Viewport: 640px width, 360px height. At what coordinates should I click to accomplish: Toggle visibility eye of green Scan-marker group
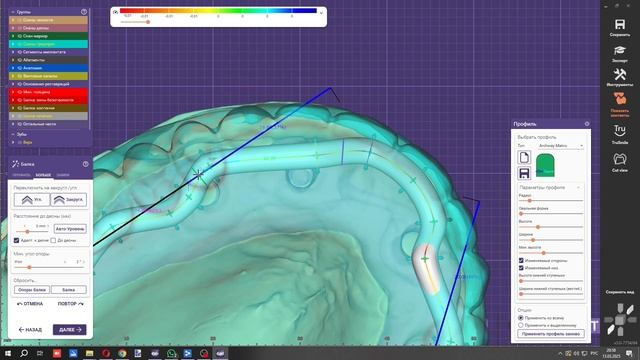point(19,36)
